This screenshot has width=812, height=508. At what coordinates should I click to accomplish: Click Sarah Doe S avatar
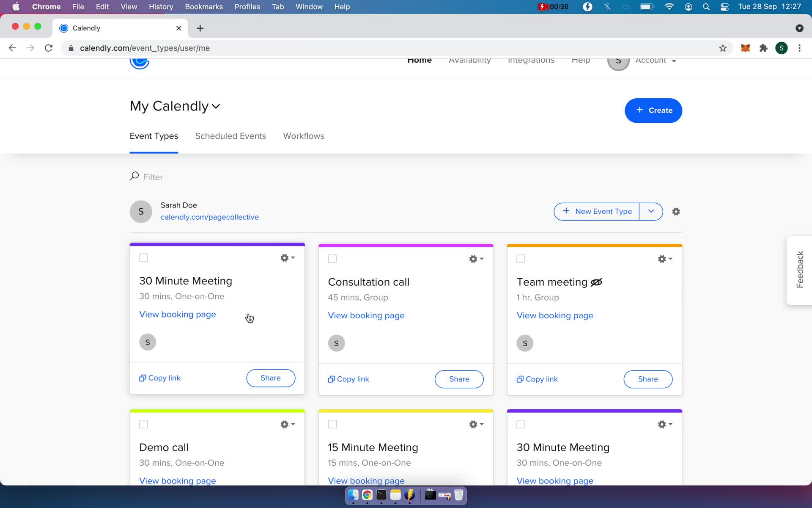141,211
